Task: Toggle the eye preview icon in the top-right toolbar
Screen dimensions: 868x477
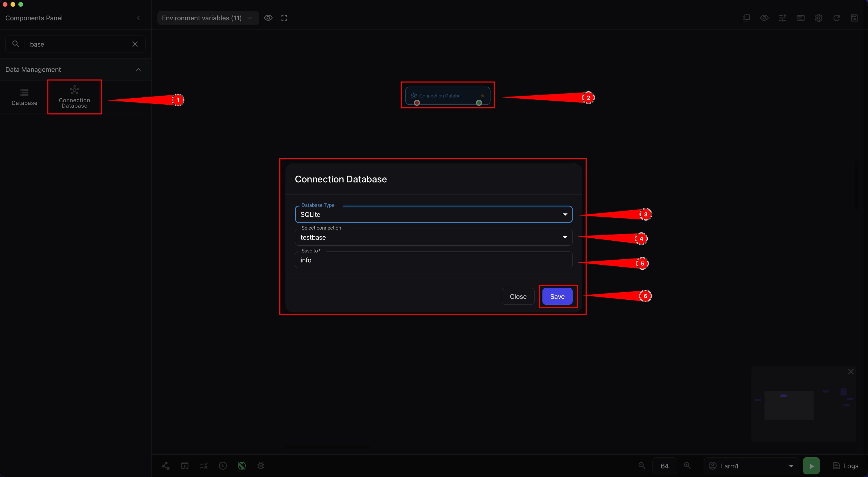Action: (764, 18)
